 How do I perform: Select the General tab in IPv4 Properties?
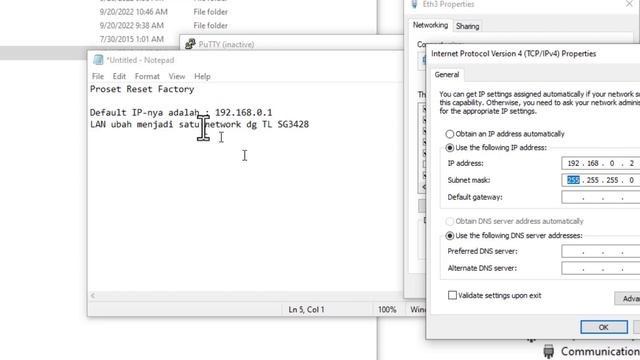coord(447,75)
